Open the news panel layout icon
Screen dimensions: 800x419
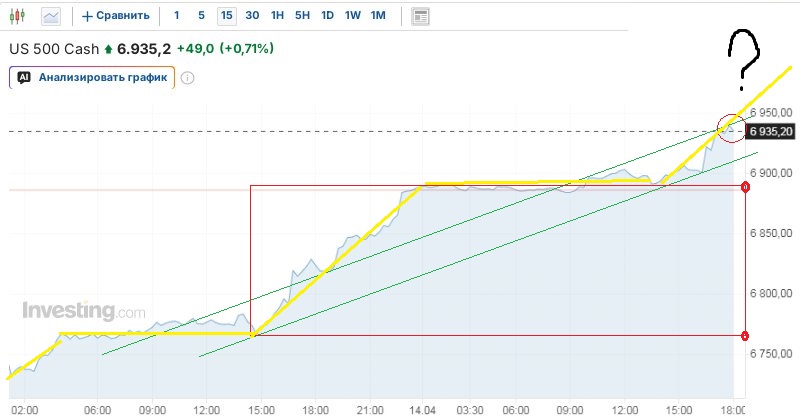click(x=421, y=16)
